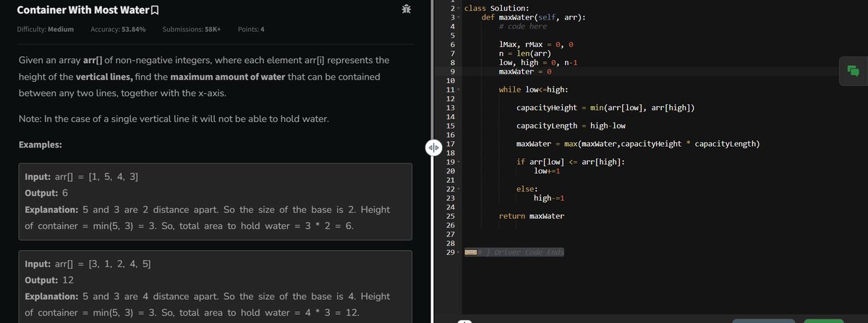Click the 'Output: 12' line
868x323 pixels.
click(x=49, y=280)
